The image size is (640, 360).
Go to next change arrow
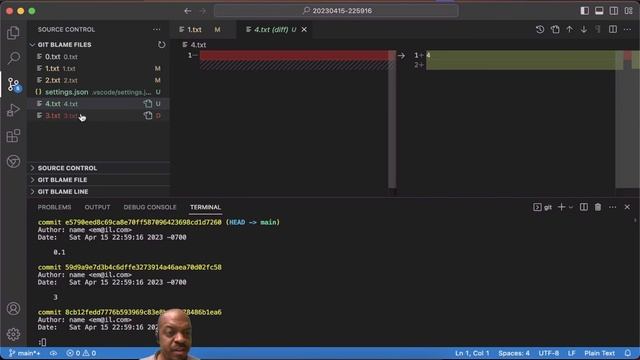tap(584, 29)
